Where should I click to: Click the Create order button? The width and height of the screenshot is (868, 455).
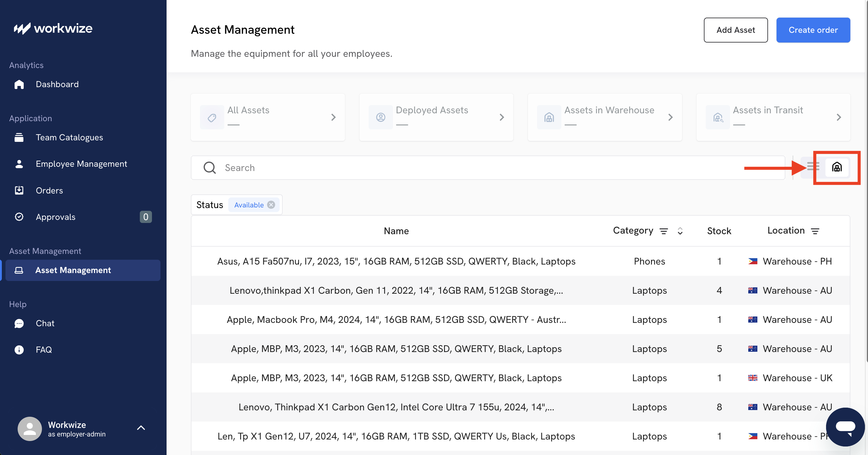813,30
